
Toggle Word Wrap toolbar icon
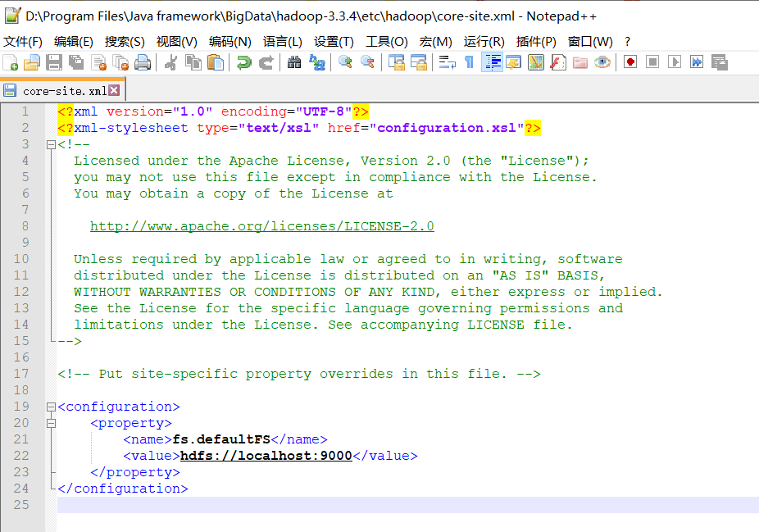(x=448, y=62)
